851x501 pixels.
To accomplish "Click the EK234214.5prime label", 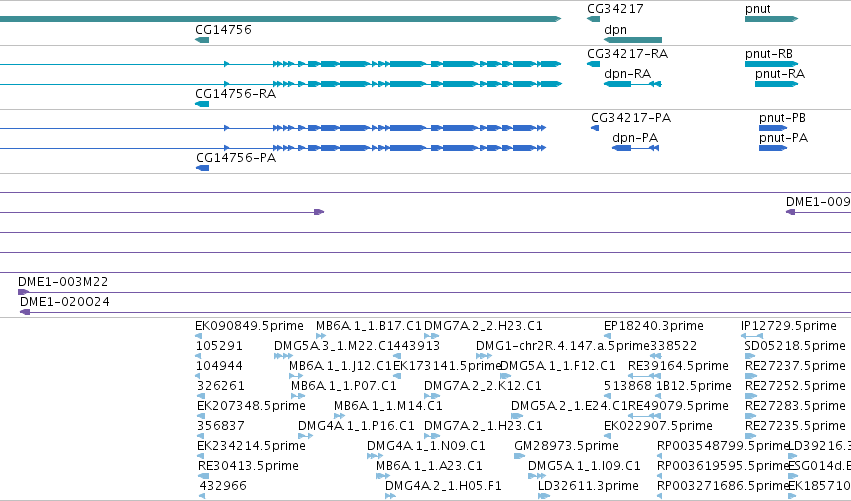I will pos(251,446).
